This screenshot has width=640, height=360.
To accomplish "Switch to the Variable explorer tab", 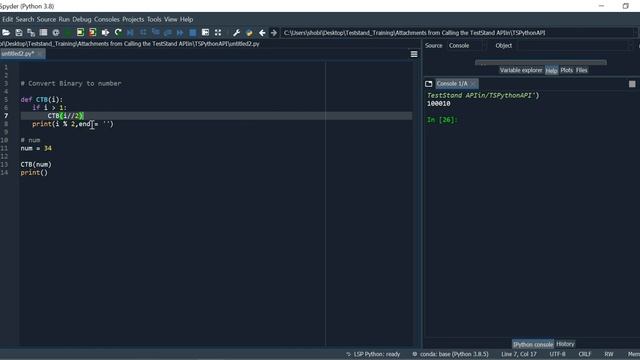I will [x=521, y=70].
